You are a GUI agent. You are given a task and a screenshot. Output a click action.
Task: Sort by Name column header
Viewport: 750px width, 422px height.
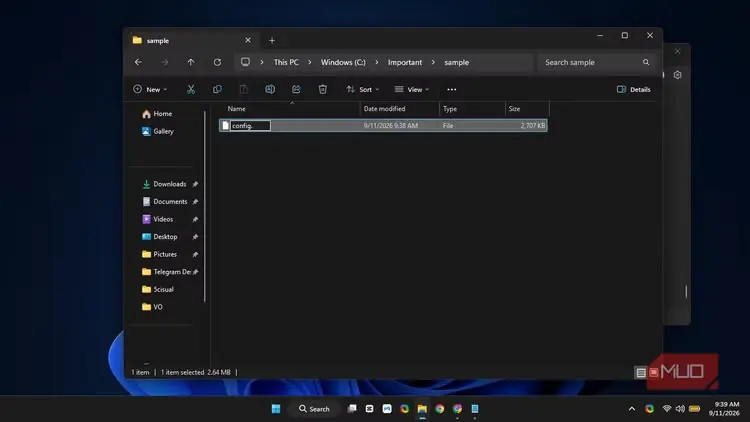(236, 109)
